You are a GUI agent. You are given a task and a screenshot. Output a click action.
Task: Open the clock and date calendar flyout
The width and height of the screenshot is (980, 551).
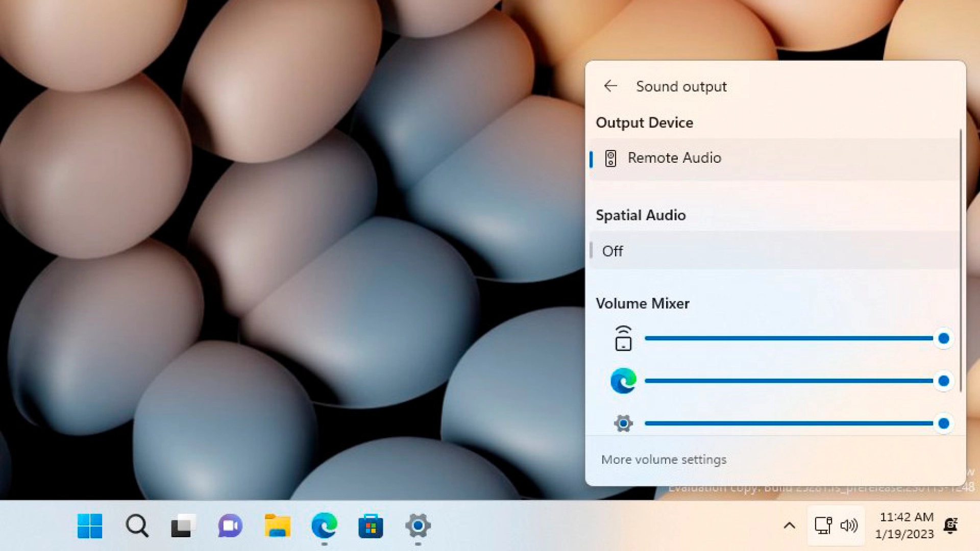point(904,525)
